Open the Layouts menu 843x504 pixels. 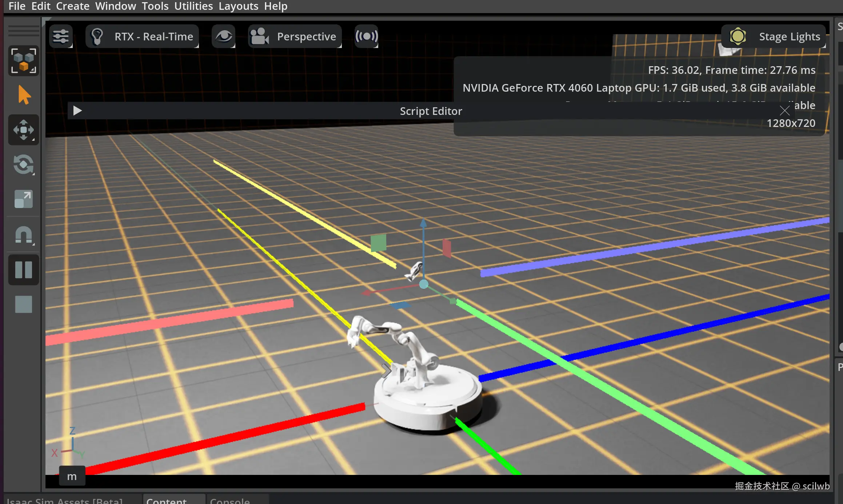(x=238, y=6)
